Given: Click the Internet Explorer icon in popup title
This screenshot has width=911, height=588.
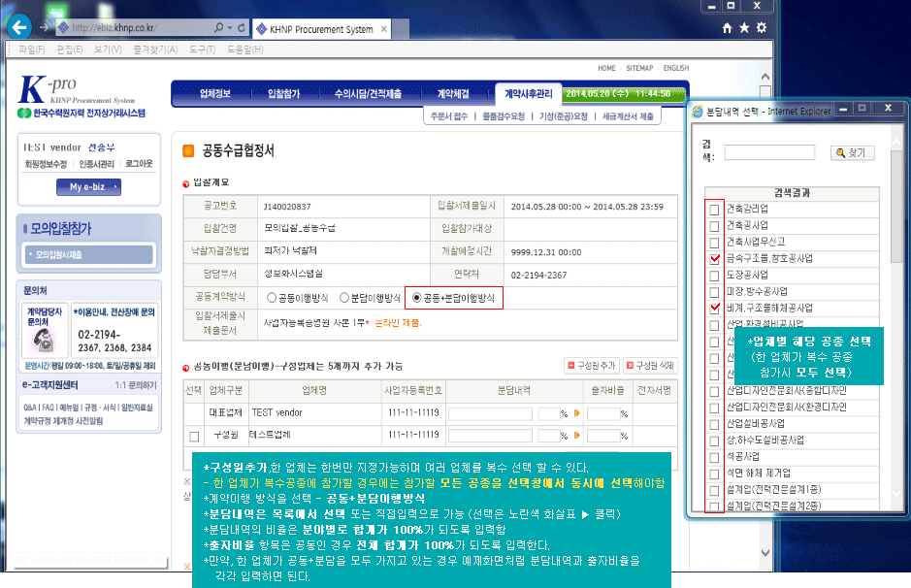Looking at the screenshot, I should (698, 111).
